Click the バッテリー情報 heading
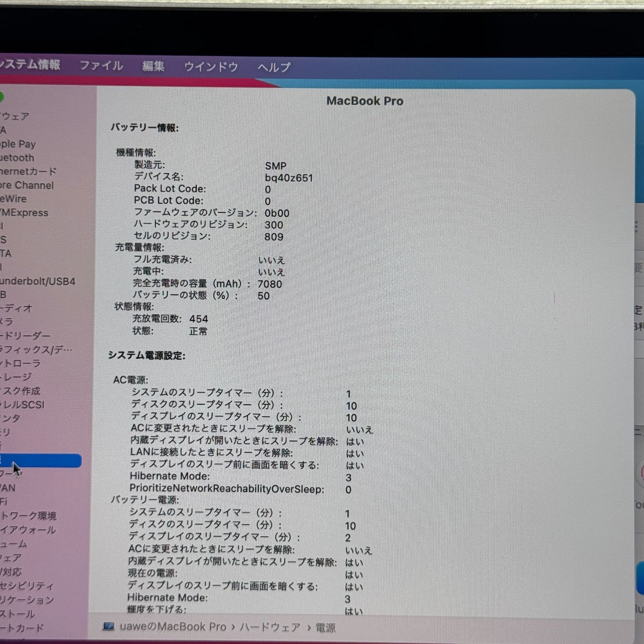This screenshot has height=644, width=644. coord(144,128)
